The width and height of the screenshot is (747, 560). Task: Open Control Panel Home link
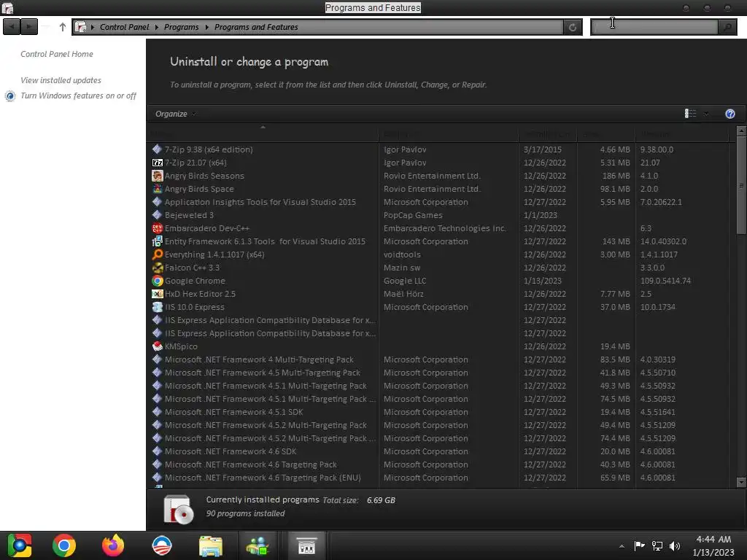(x=57, y=54)
